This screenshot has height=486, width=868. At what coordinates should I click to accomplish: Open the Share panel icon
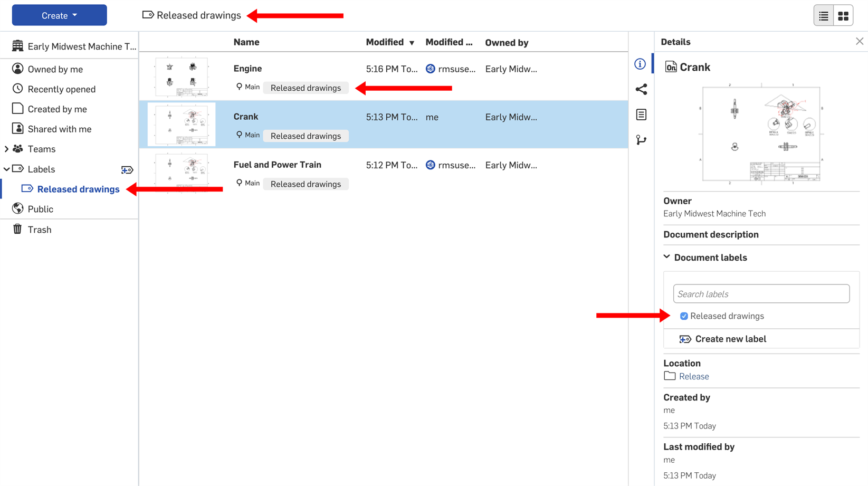click(641, 89)
